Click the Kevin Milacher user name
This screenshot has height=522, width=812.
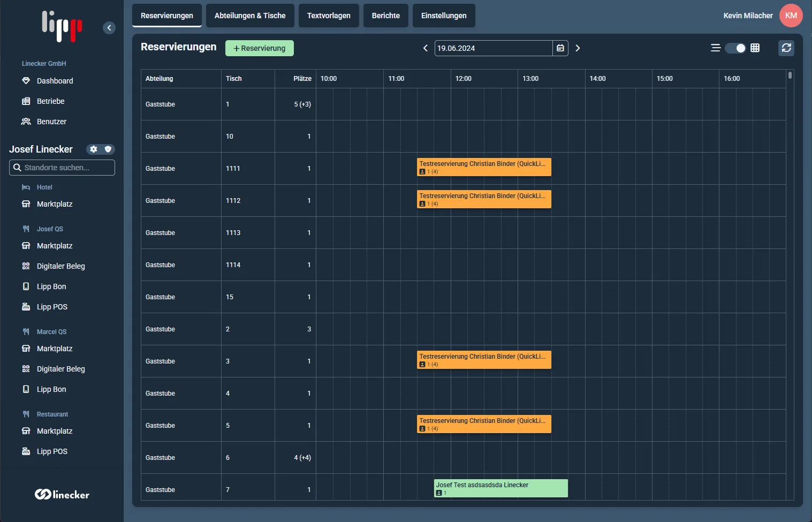click(x=748, y=16)
